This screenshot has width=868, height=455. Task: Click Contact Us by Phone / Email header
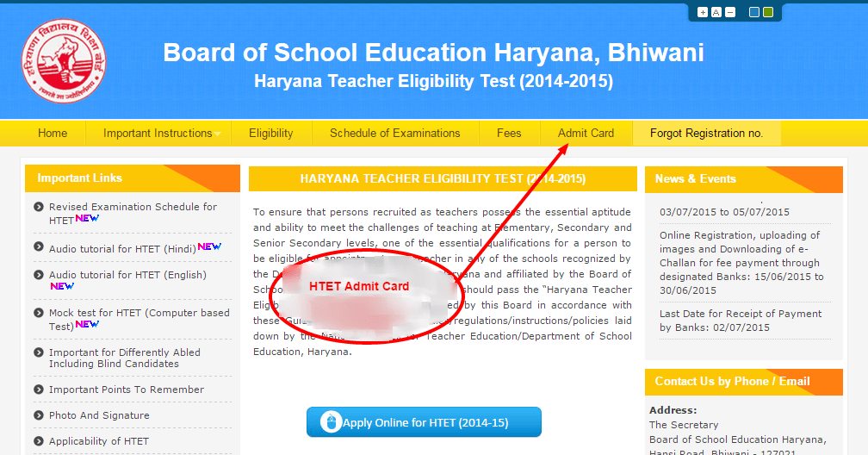tap(743, 382)
